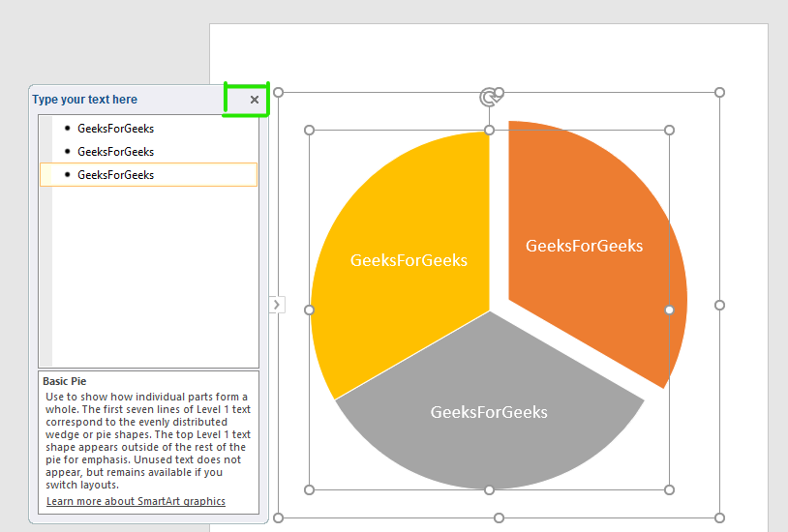
Task: Select the first GeeksForGeeks bullet line
Action: click(148, 129)
